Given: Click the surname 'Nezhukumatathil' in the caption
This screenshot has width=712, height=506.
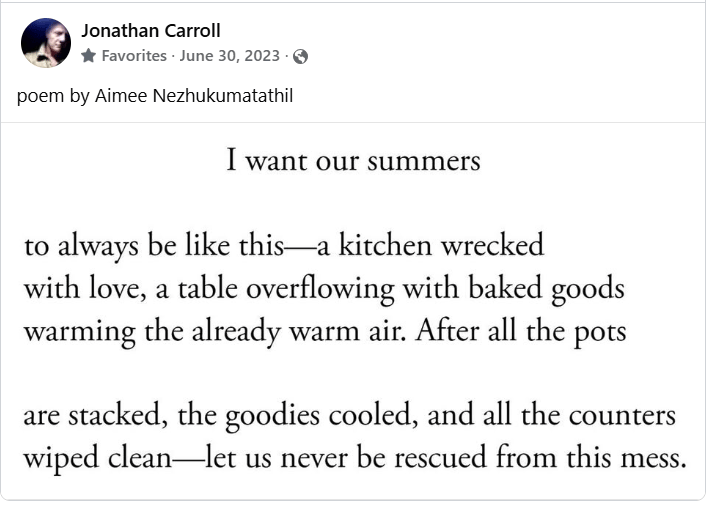Looking at the screenshot, I should 223,96.
